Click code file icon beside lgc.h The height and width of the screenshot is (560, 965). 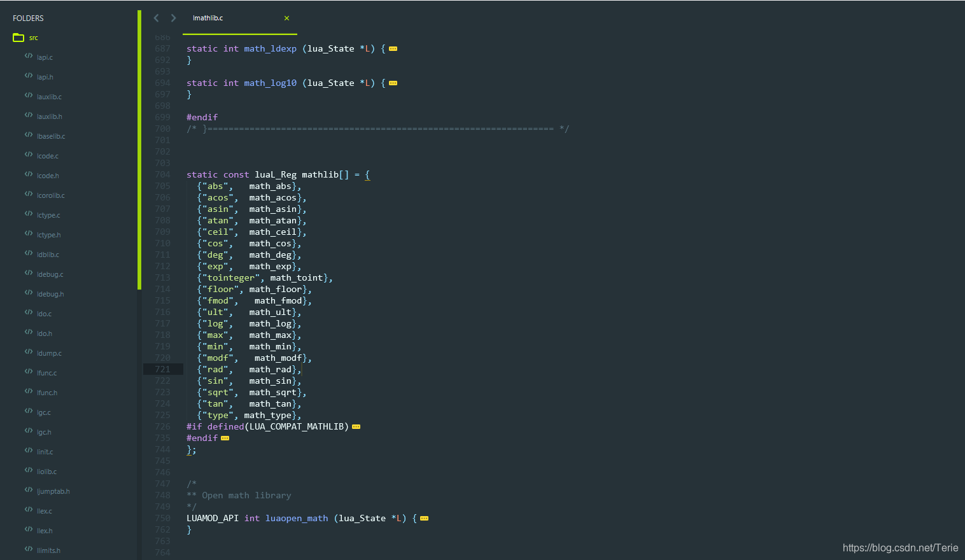29,431
